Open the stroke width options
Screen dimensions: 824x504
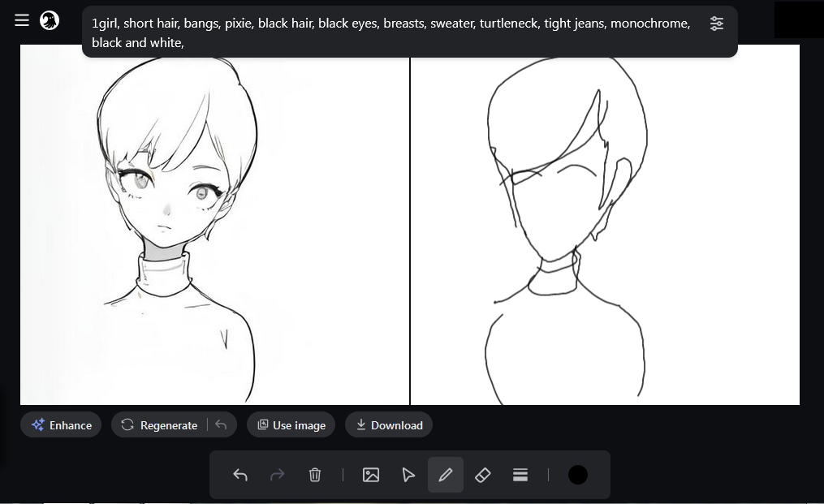click(x=520, y=475)
